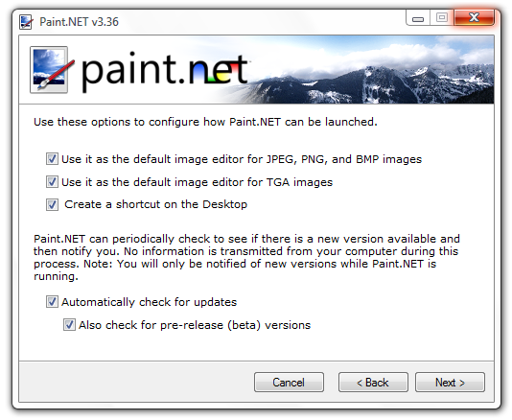The image size is (512, 420).
Task: Go to previous step with Back button
Action: tap(373, 382)
